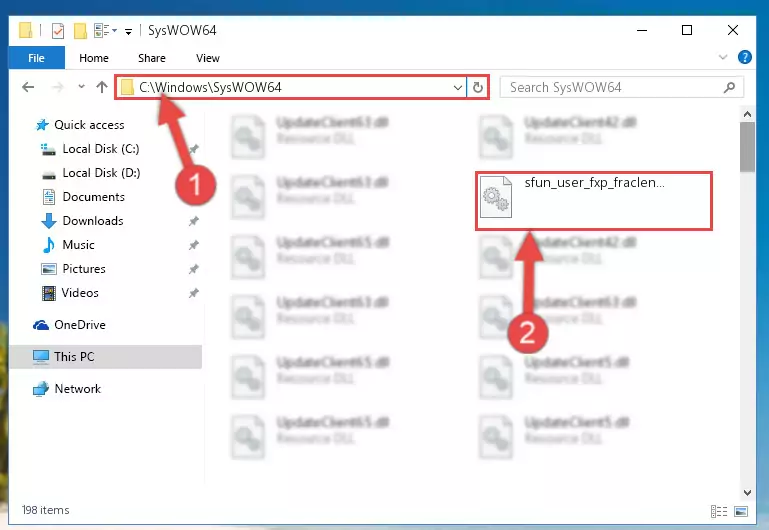Click the gear icon of sfun_user_fxp_fraclen file

tap(496, 197)
